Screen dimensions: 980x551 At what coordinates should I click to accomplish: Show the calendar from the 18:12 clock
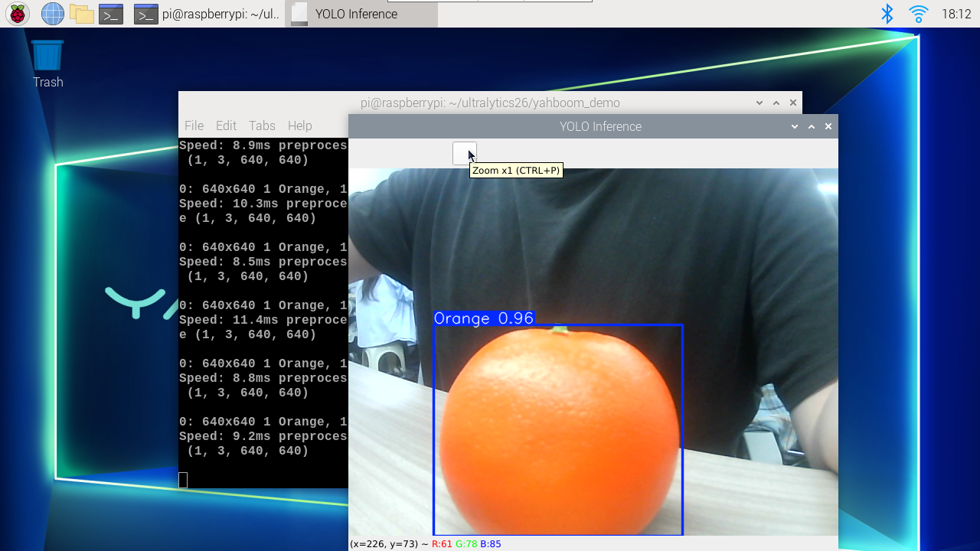pos(956,14)
